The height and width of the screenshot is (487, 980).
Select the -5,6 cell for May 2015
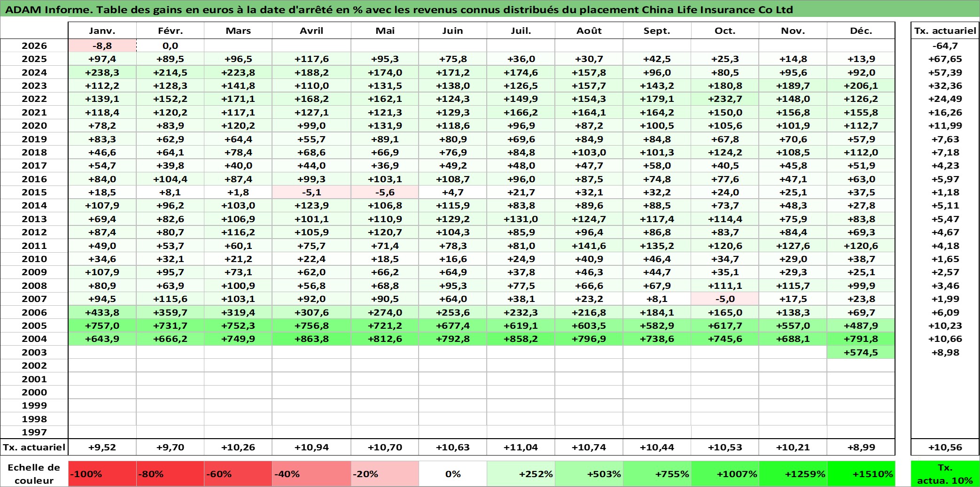click(385, 192)
